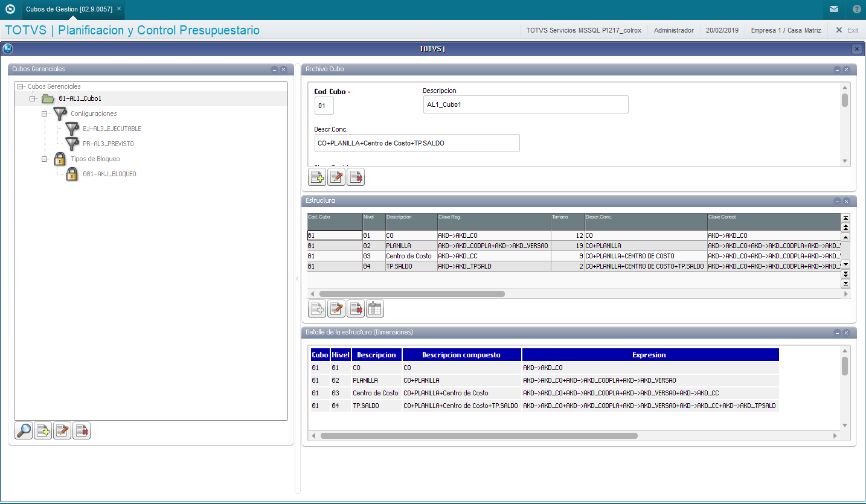Image resolution: width=866 pixels, height=504 pixels.
Task: Select EJ-AL3_EJECUTABLE in the tree
Action: click(112, 129)
